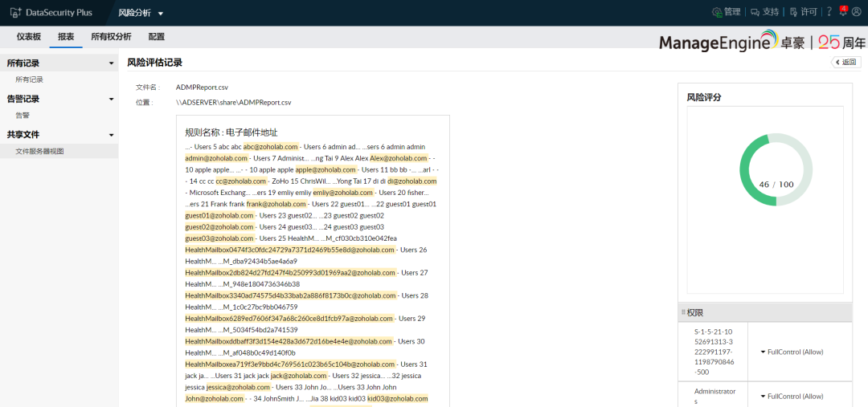This screenshot has height=407, width=868.
Task: Click the 风险评分 panel title
Action: tap(703, 97)
